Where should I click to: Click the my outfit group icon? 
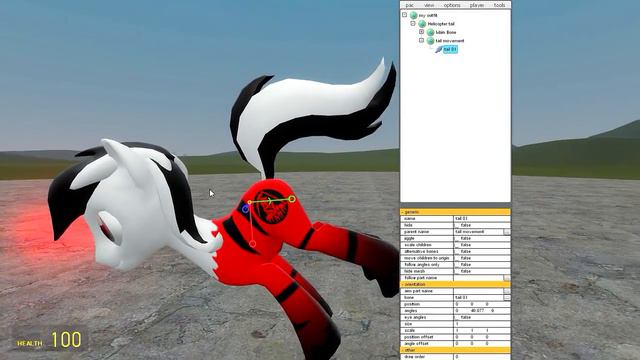[413, 15]
